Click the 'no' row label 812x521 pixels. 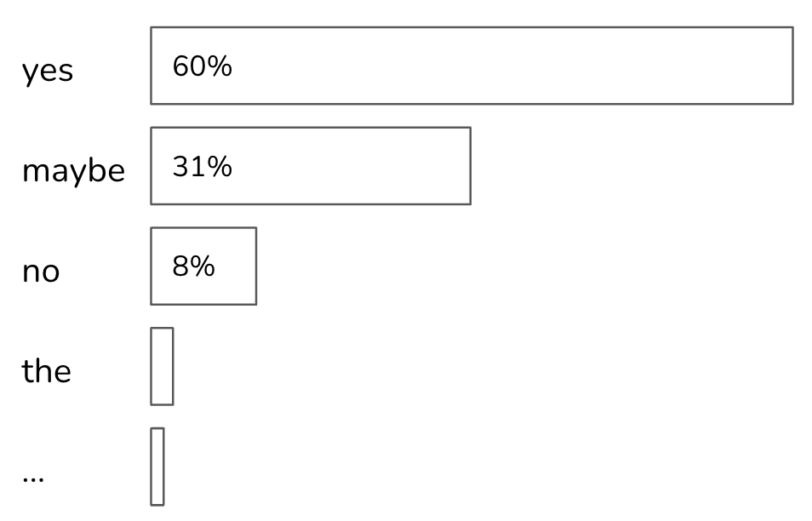(x=42, y=273)
